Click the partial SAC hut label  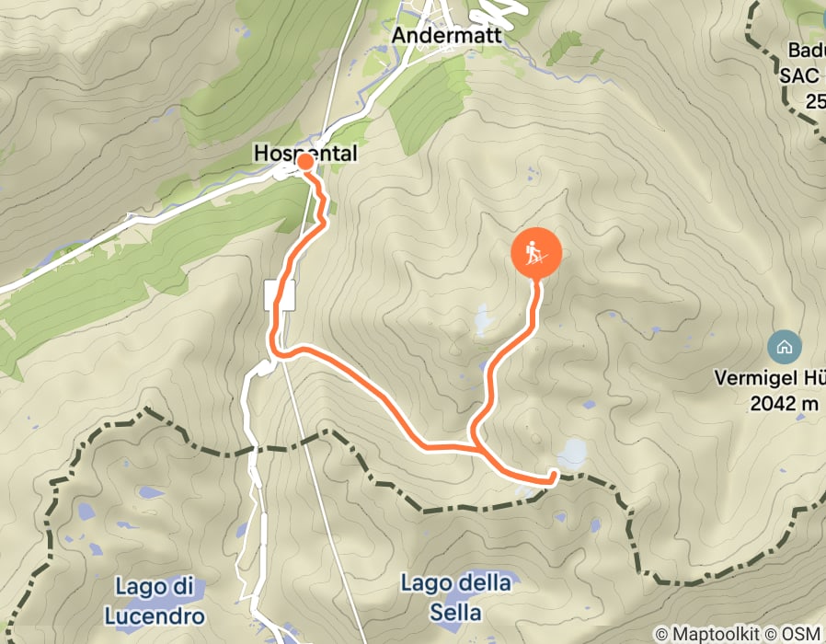tap(801, 75)
